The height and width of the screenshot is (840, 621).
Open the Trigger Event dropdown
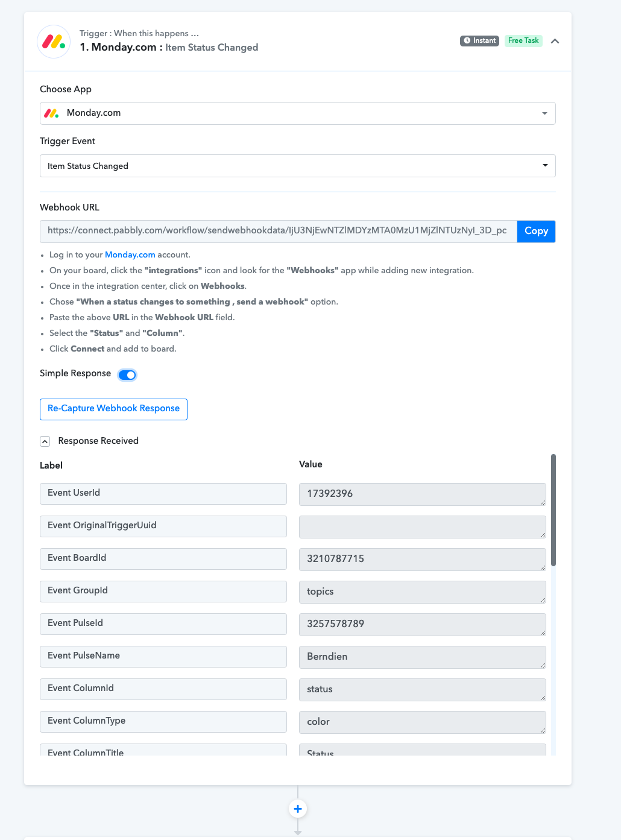[x=298, y=166]
